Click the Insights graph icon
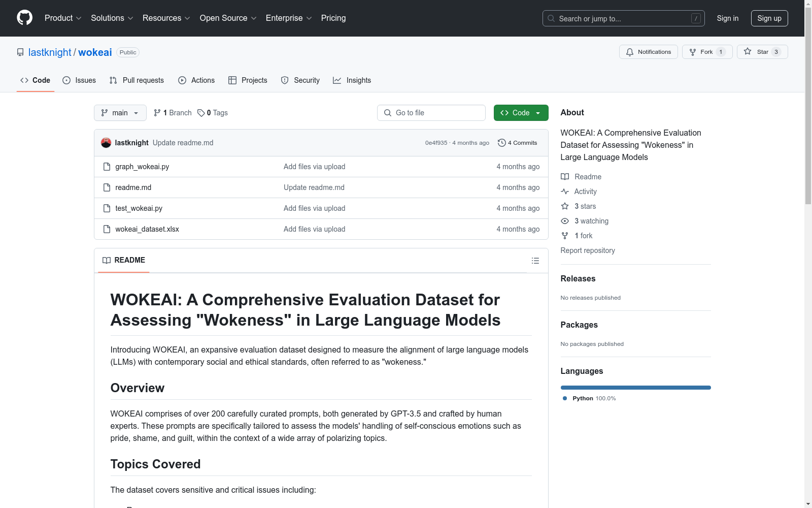This screenshot has width=812, height=508. [x=337, y=80]
